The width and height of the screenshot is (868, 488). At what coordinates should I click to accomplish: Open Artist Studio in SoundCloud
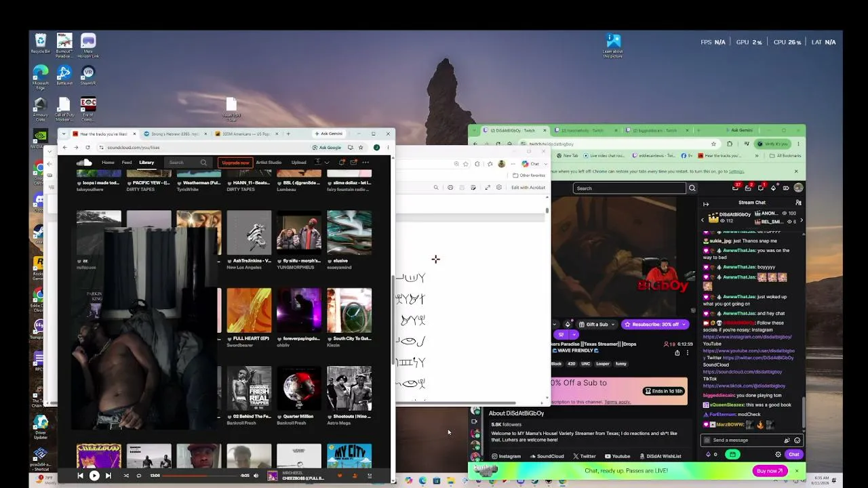[269, 163]
